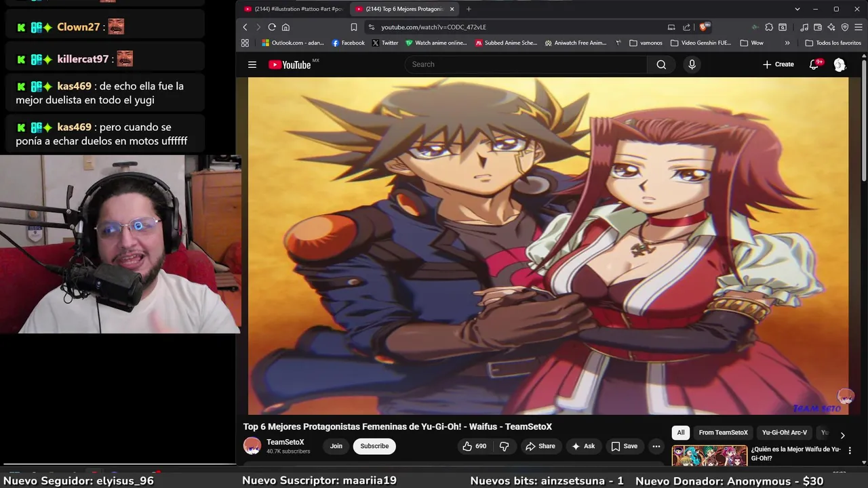Bookmark this page icon
The width and height of the screenshot is (868, 488).
(x=353, y=27)
